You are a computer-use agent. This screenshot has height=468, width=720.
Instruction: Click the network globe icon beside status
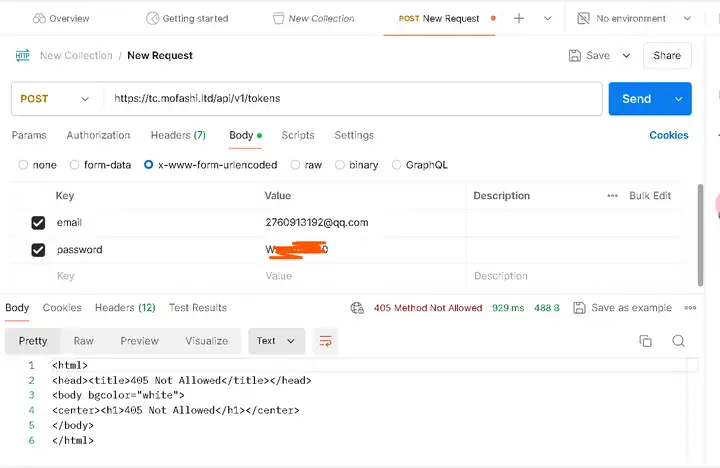tap(357, 308)
